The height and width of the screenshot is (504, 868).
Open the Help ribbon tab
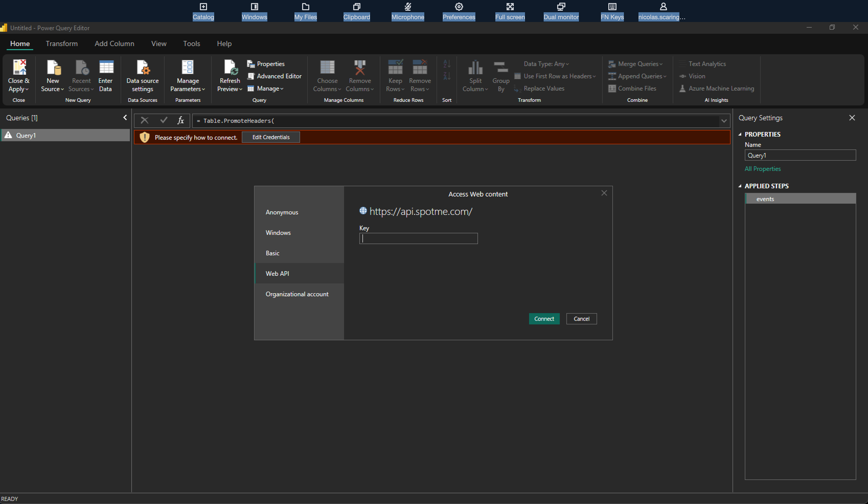pyautogui.click(x=224, y=43)
